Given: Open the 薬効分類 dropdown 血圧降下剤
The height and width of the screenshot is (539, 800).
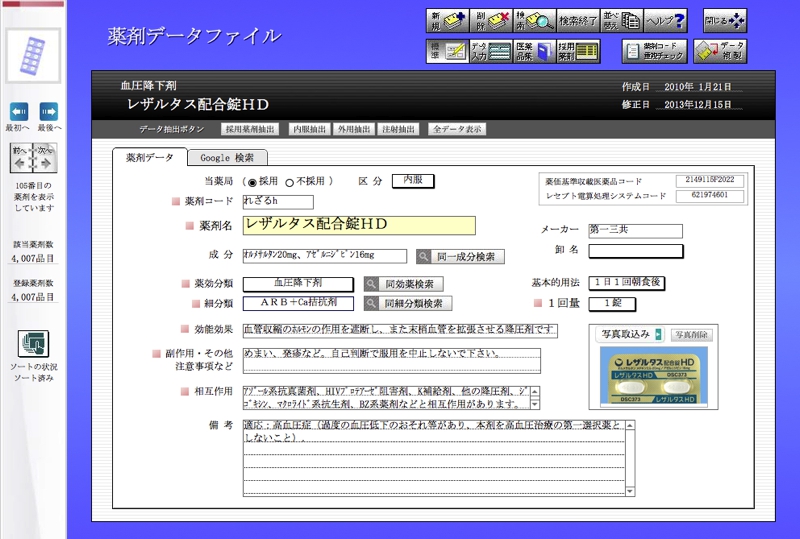Looking at the screenshot, I should click(298, 283).
